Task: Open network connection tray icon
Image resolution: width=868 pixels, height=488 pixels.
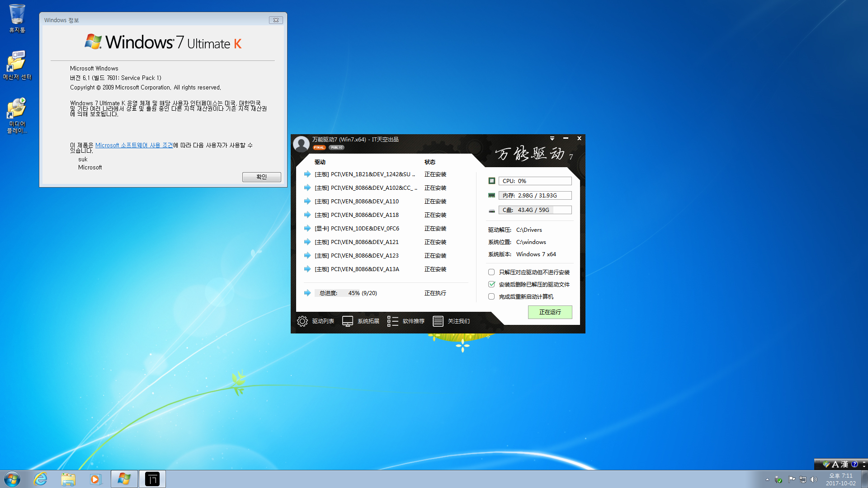Action: coord(803,479)
